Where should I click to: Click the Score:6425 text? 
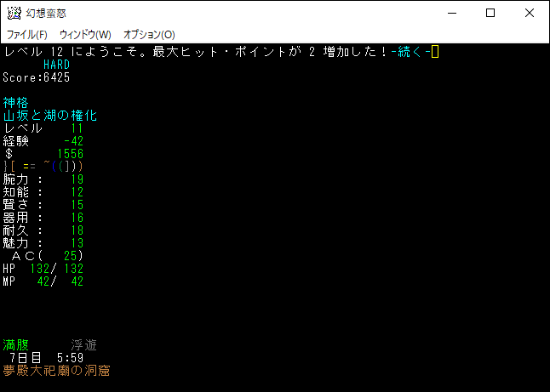click(37, 77)
